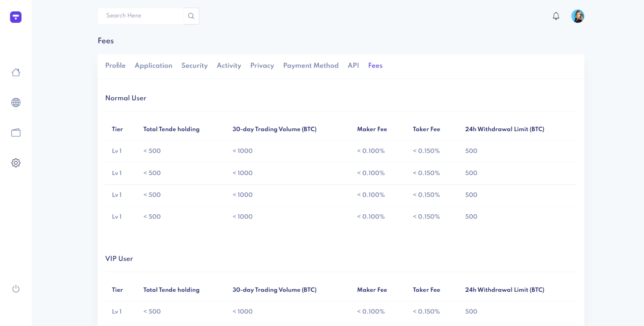The height and width of the screenshot is (326, 644).
Task: Click the VIP User Tier column header
Action: click(117, 290)
